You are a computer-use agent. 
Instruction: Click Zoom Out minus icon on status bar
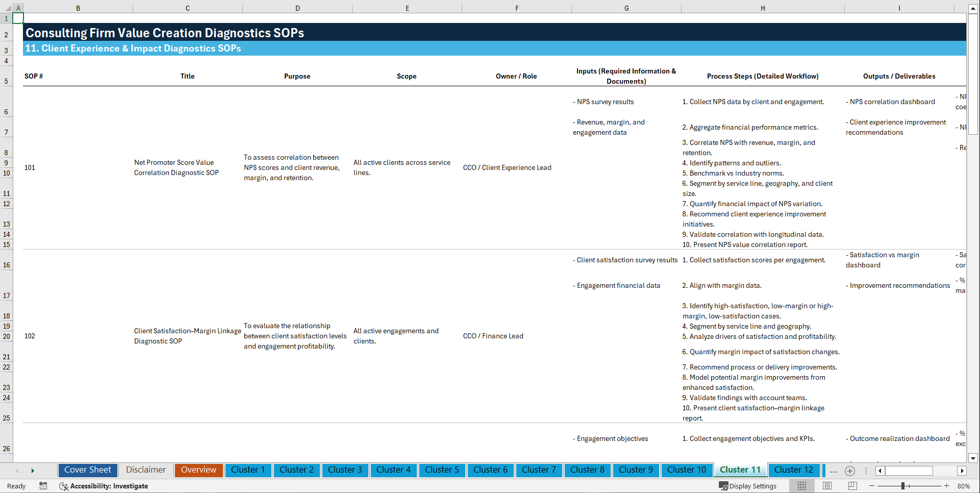871,486
